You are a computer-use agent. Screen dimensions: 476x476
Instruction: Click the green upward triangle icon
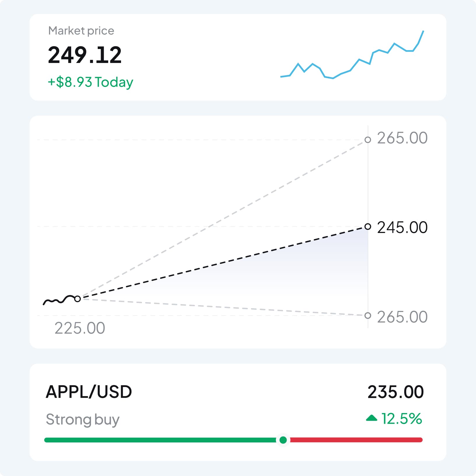tap(372, 418)
